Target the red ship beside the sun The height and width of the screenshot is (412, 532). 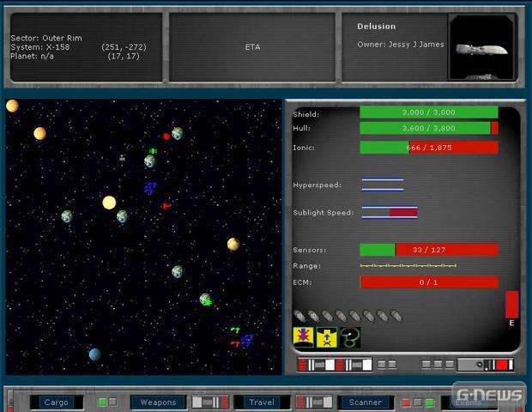[166, 206]
